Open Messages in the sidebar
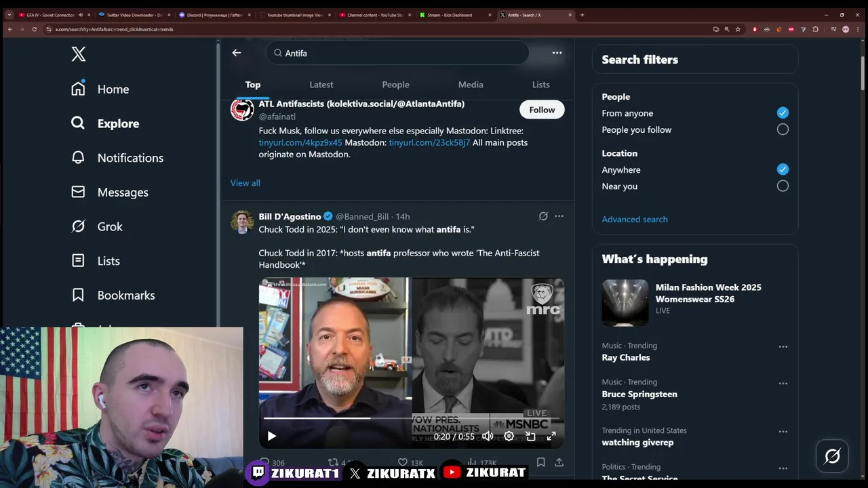Screen dimensions: 868x488 110,192
